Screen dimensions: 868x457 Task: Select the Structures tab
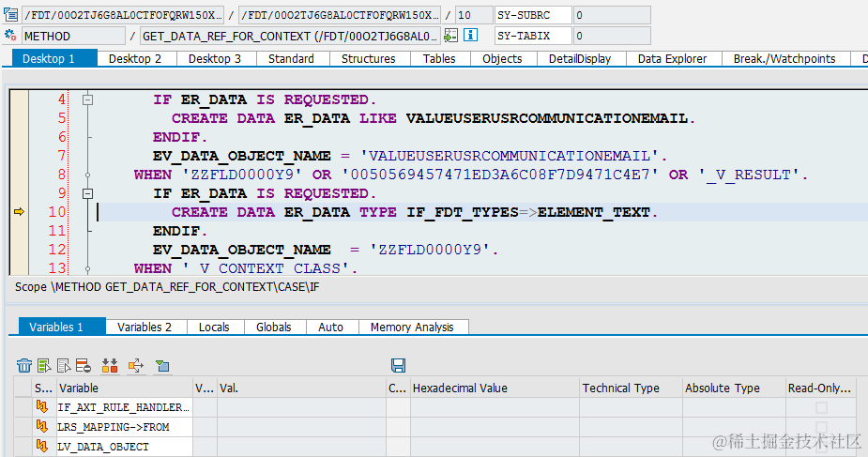click(x=370, y=58)
